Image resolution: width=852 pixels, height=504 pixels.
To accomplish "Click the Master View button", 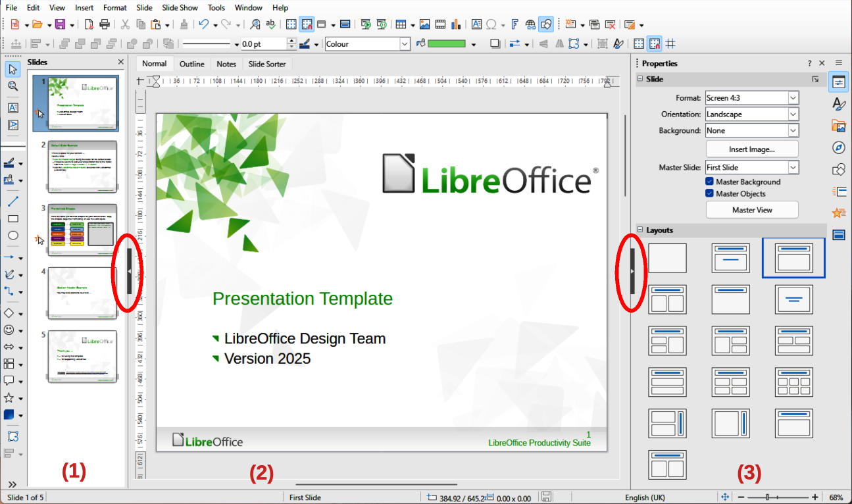I will [752, 210].
